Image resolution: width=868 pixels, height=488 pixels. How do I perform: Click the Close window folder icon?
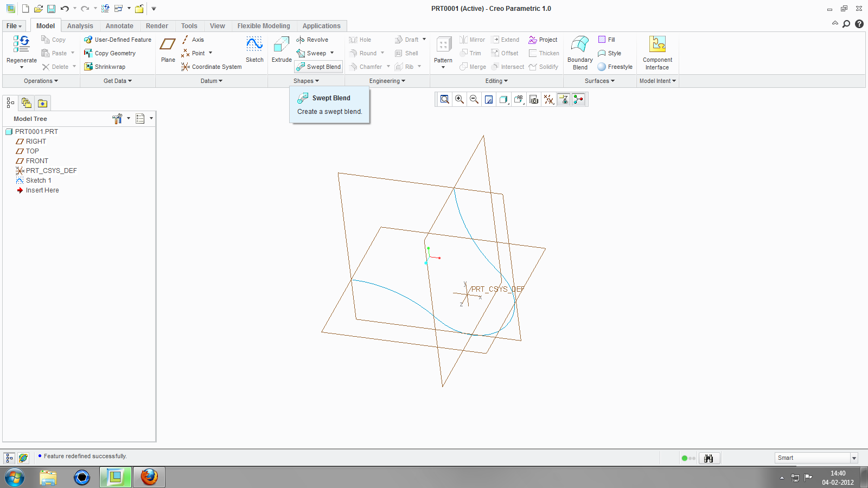pos(139,9)
